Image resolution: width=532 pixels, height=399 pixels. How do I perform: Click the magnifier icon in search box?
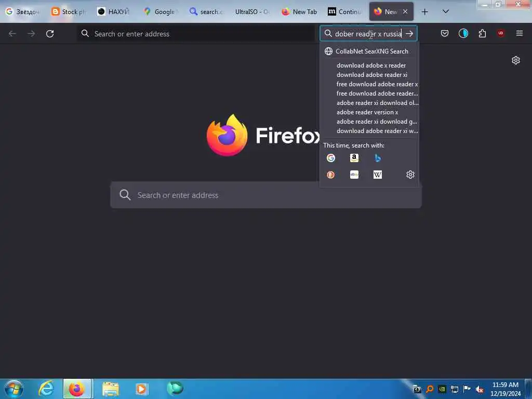[328, 33]
